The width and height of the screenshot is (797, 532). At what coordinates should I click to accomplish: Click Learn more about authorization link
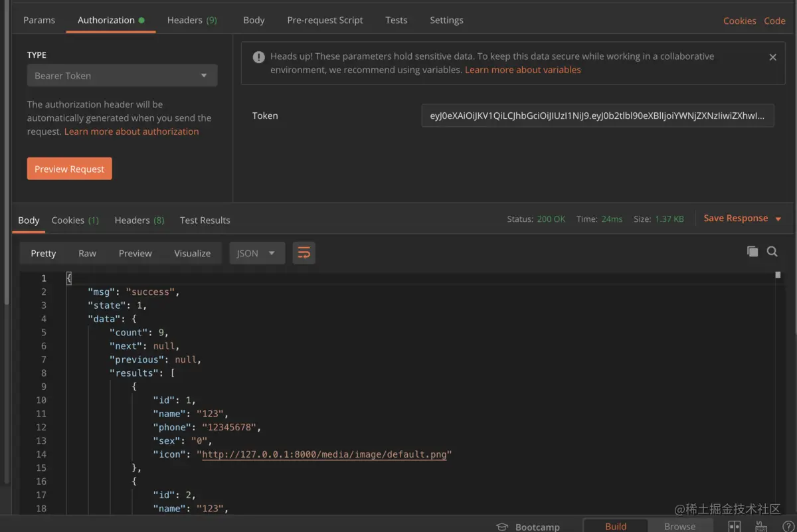(x=132, y=132)
